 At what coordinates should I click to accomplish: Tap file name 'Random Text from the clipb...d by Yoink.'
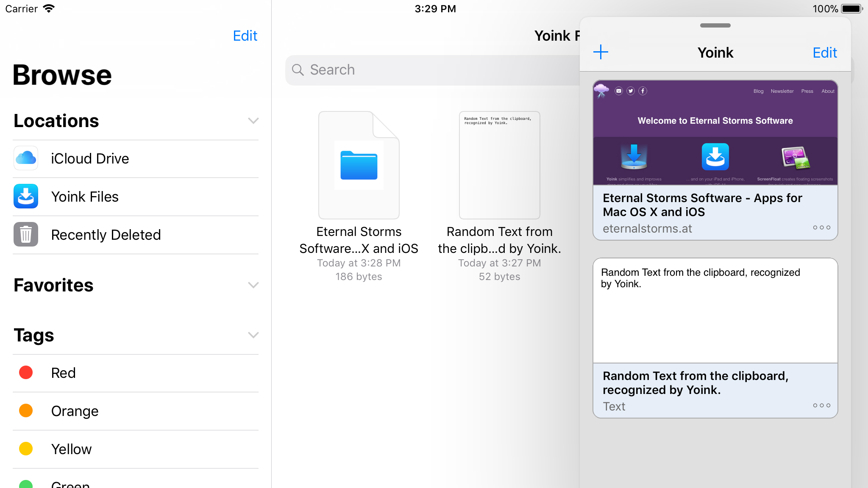[499, 240]
